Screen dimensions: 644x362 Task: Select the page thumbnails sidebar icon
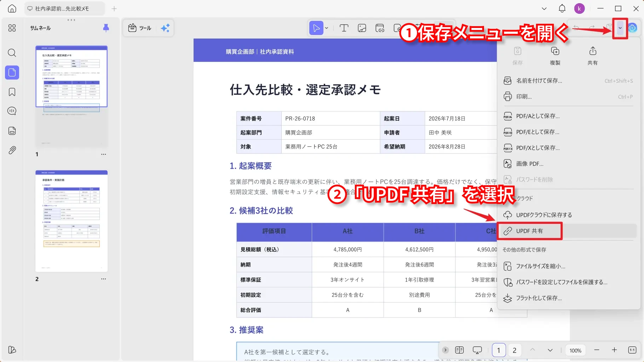(x=12, y=72)
